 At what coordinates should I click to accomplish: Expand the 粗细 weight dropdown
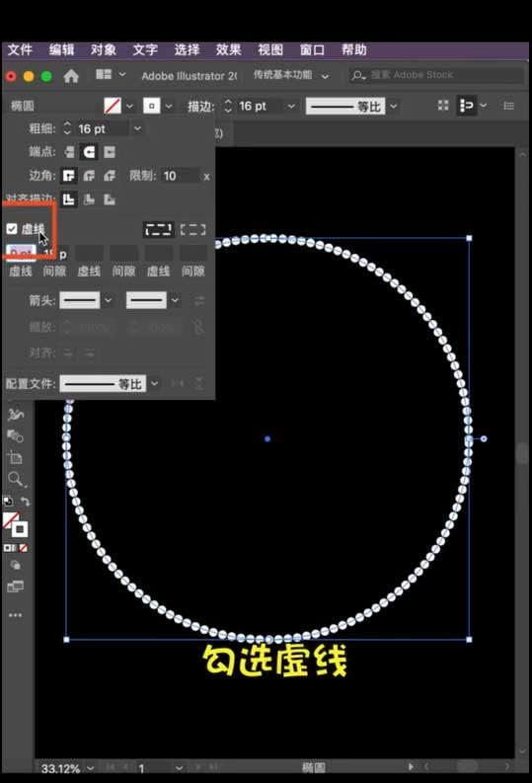(137, 128)
